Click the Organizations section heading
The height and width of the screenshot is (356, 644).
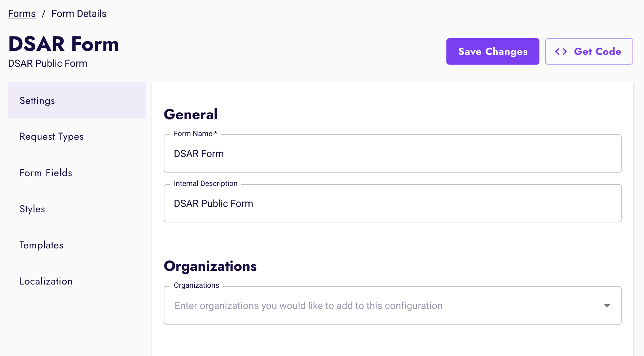coord(210,266)
